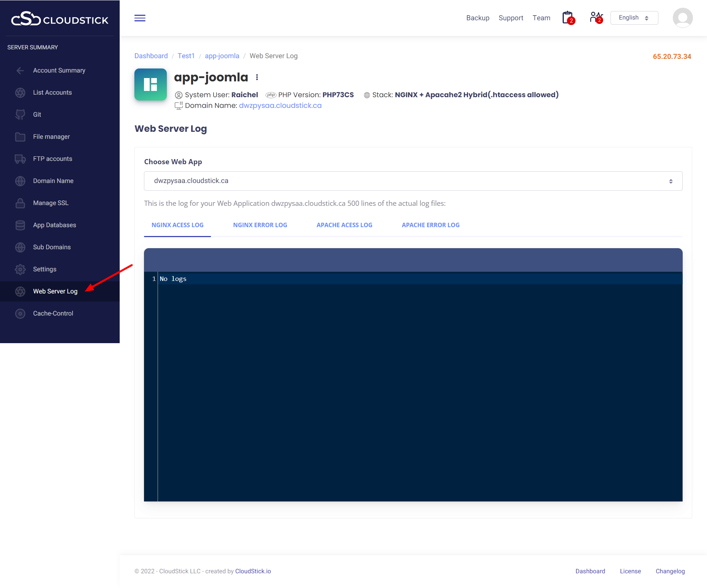Click the Git sidebar icon
707x588 pixels.
coord(20,115)
